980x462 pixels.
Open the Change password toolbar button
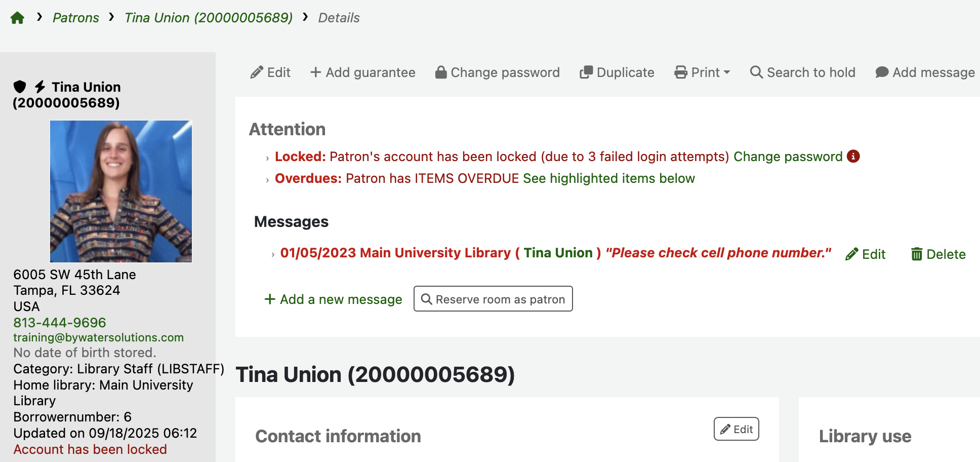pyautogui.click(x=497, y=72)
